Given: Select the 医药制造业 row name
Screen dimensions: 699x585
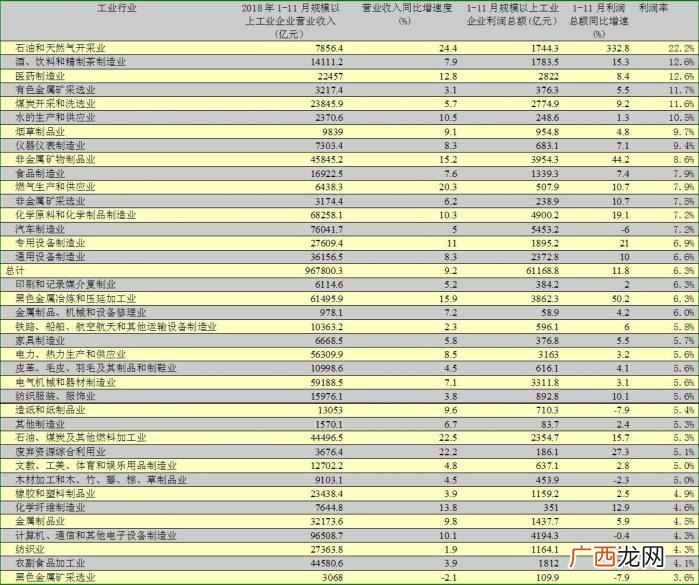Looking at the screenshot, I should 40,76.
